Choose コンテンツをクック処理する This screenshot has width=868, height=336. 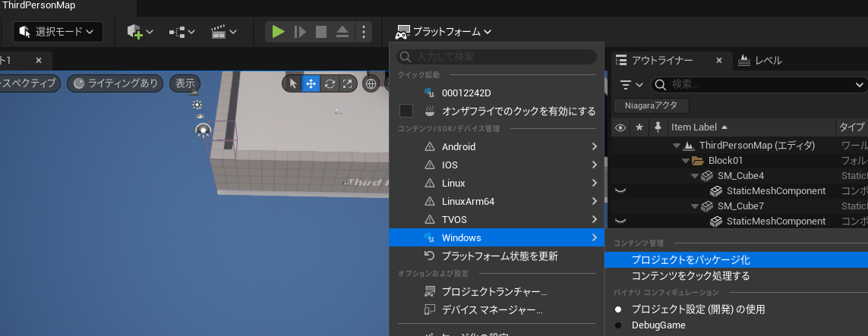[x=737, y=276]
